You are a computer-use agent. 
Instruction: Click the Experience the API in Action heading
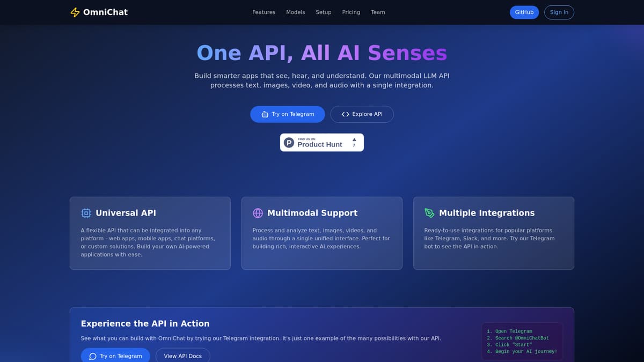pos(145,323)
